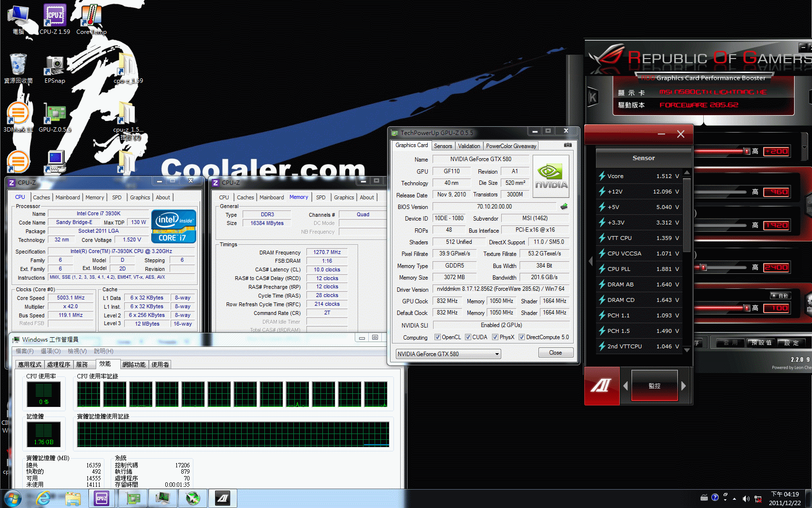812x508 pixels.
Task: Switch to the Task Manager taskbar button
Action: (x=162, y=498)
